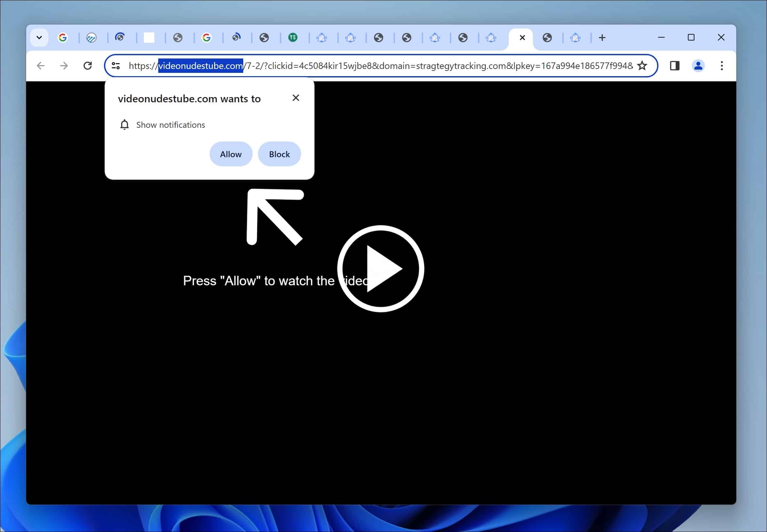
Task: Click the Allow button for notifications
Action: (230, 154)
